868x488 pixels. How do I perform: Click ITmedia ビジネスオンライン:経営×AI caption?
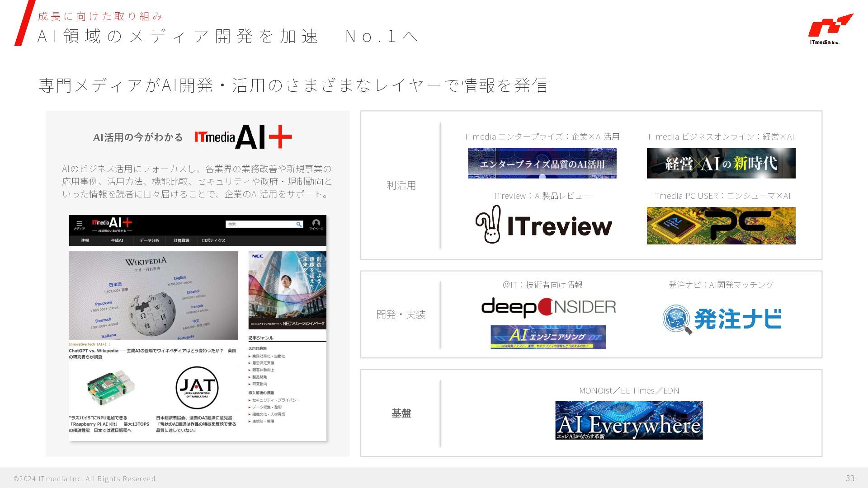coord(721,136)
